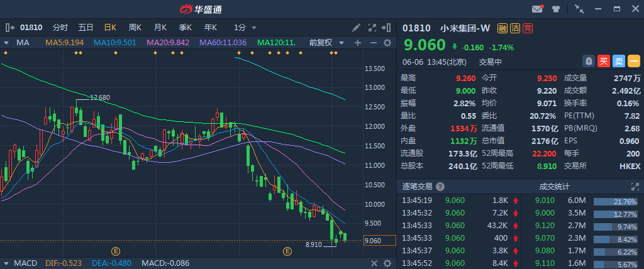Click the 8.910 low price label

[314, 244]
